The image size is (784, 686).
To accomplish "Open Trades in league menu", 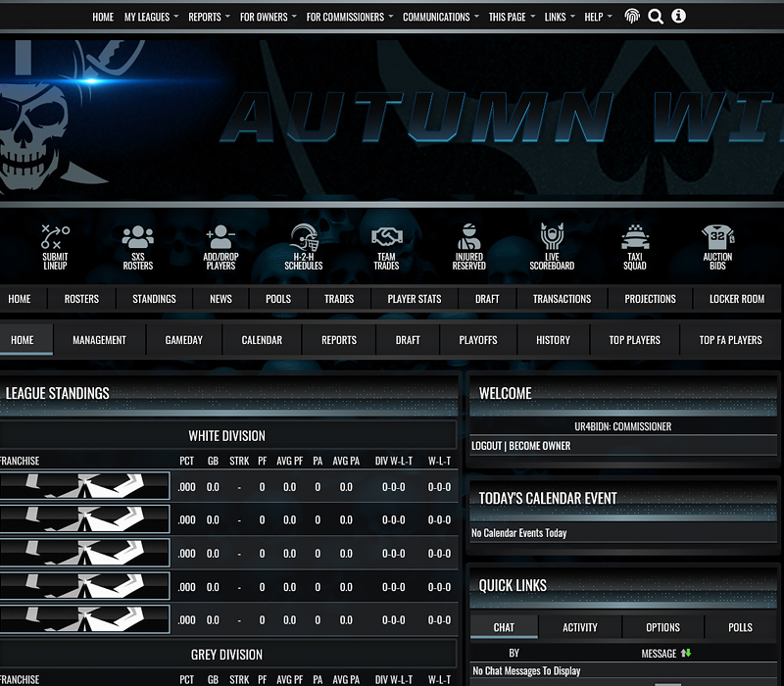I will [x=339, y=299].
